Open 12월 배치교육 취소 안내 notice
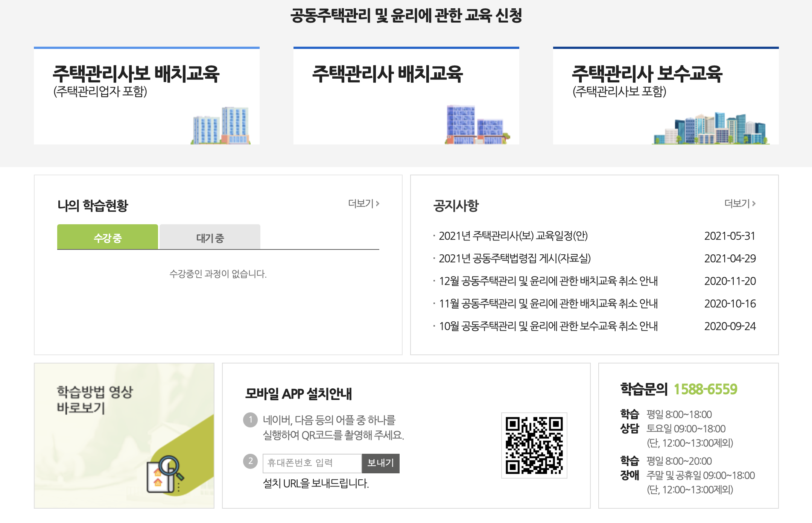This screenshot has width=812, height=523. click(548, 281)
